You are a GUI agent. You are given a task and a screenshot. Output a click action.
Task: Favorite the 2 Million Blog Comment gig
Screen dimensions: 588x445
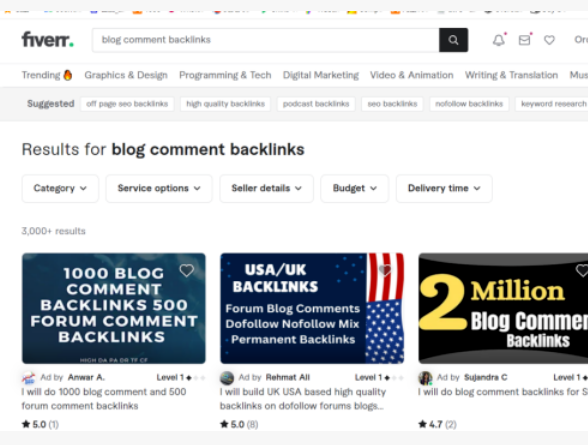tap(582, 270)
